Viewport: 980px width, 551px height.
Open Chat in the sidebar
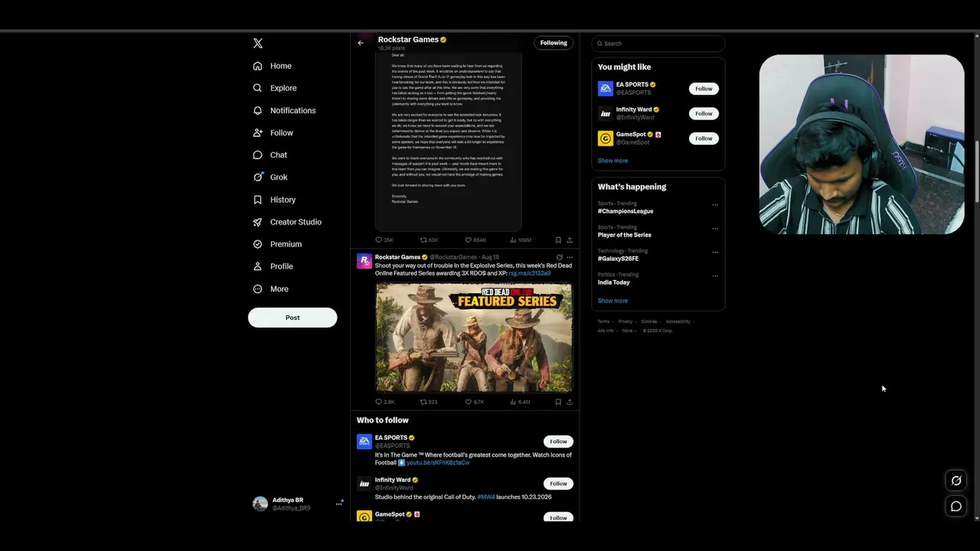point(270,155)
